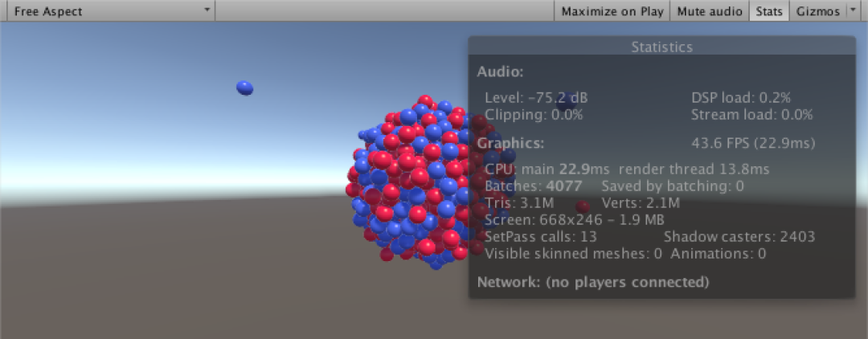Click the lone red sphere under the Verts readout
The width and height of the screenshot is (868, 339).
[x=583, y=206]
